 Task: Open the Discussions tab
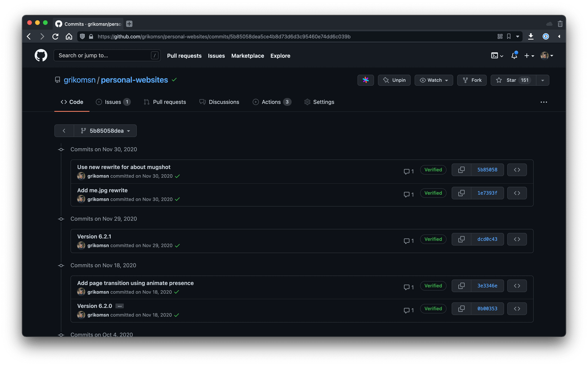pyautogui.click(x=219, y=102)
